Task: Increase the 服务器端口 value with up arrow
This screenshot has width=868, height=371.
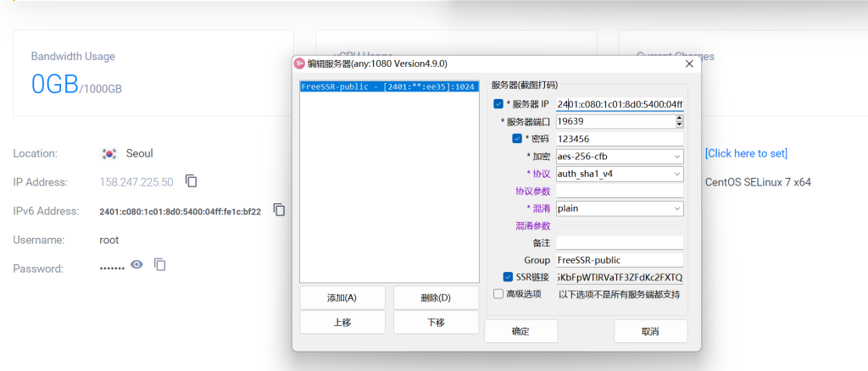Action: (679, 119)
